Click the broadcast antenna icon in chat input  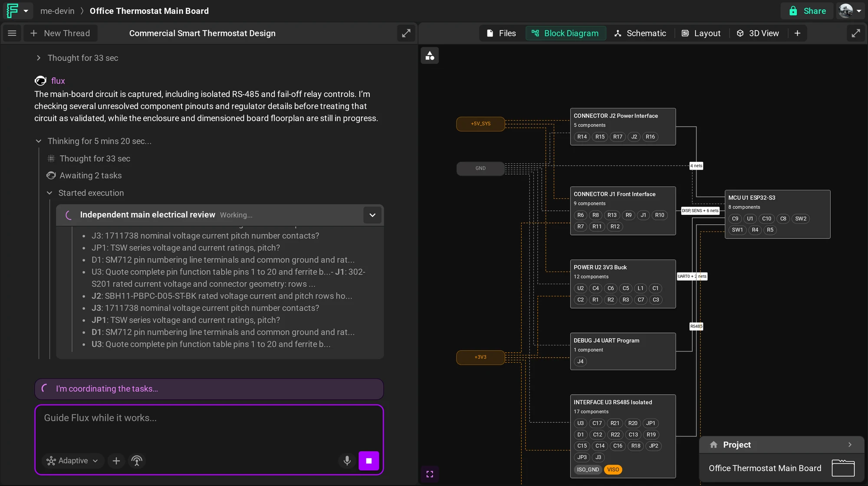coord(137,461)
